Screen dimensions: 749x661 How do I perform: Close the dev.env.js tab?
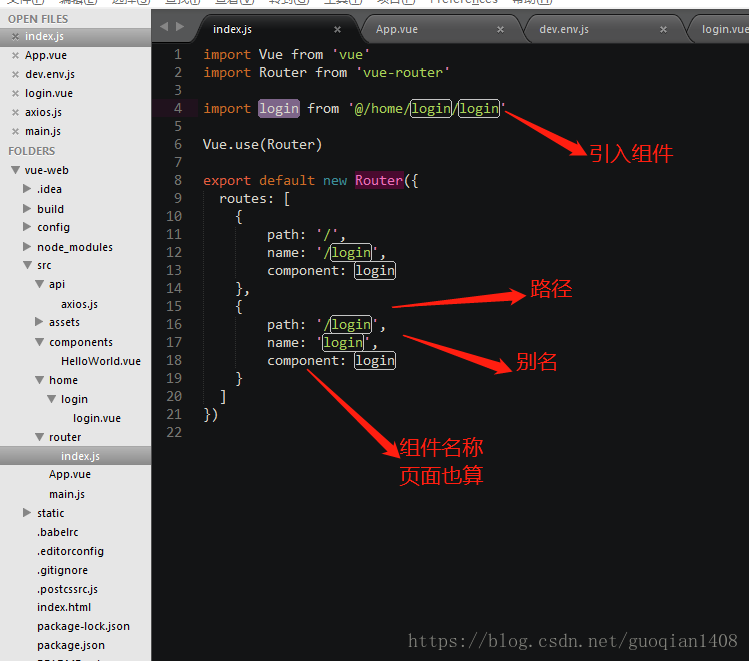click(x=663, y=30)
